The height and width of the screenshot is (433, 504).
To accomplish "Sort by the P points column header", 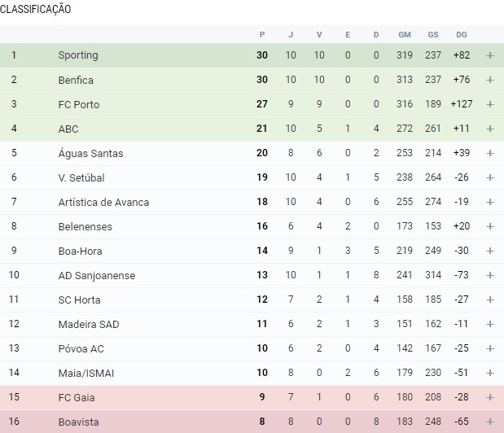I will click(262, 34).
